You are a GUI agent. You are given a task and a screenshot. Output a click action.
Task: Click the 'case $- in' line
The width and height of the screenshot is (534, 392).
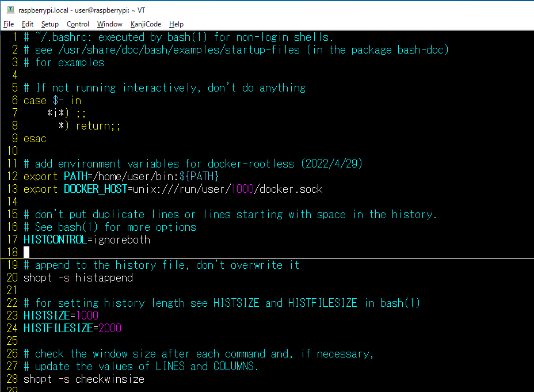pos(52,101)
